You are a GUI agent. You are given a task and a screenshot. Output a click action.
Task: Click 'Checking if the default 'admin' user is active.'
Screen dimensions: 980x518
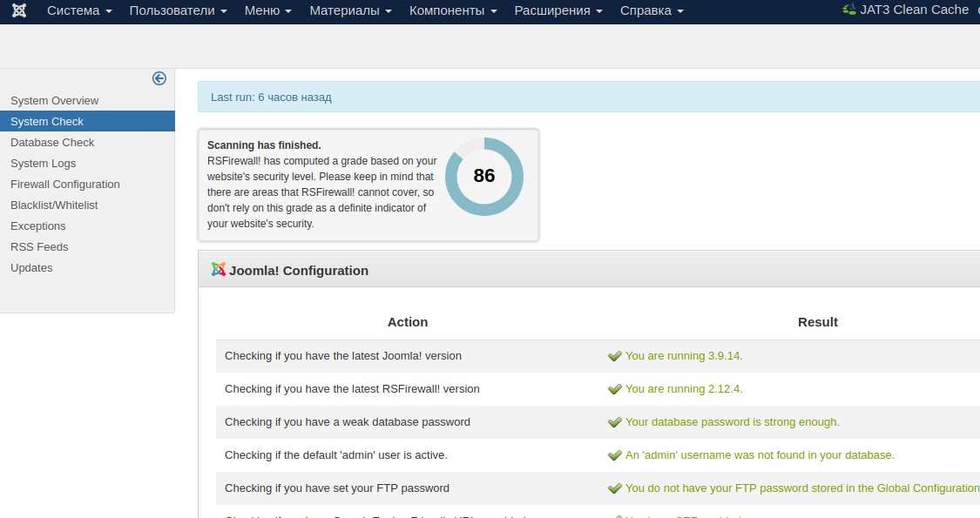[x=336, y=455]
